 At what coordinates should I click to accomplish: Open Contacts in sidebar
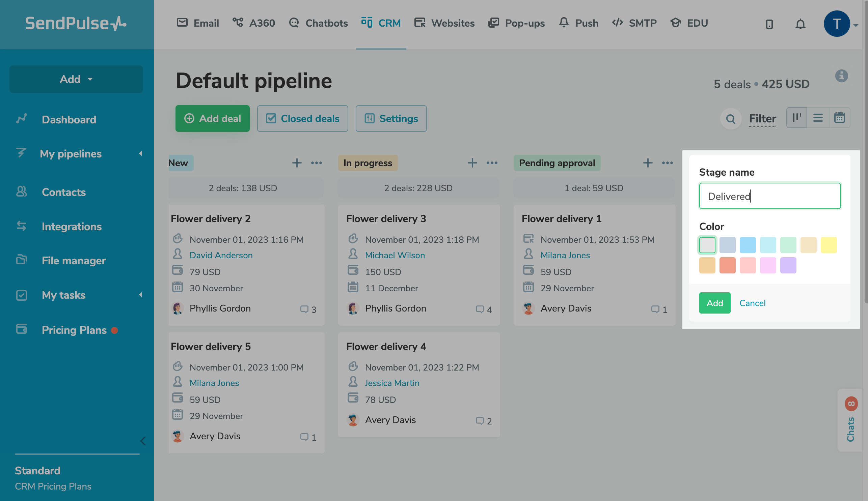[x=63, y=192]
